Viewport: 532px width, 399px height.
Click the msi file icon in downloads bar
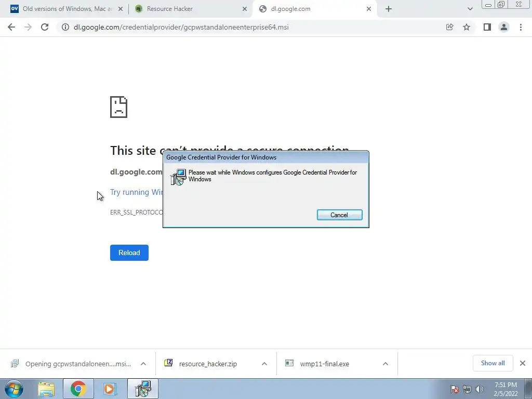pyautogui.click(x=15, y=363)
